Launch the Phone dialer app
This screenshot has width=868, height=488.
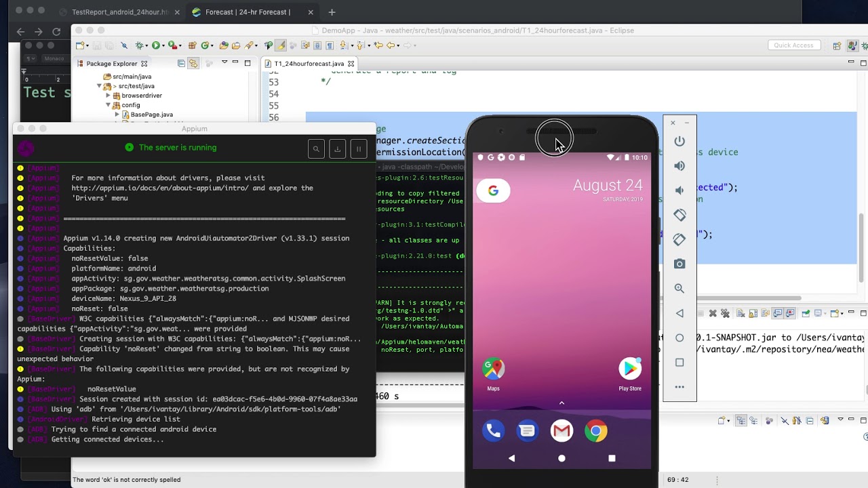point(493,430)
